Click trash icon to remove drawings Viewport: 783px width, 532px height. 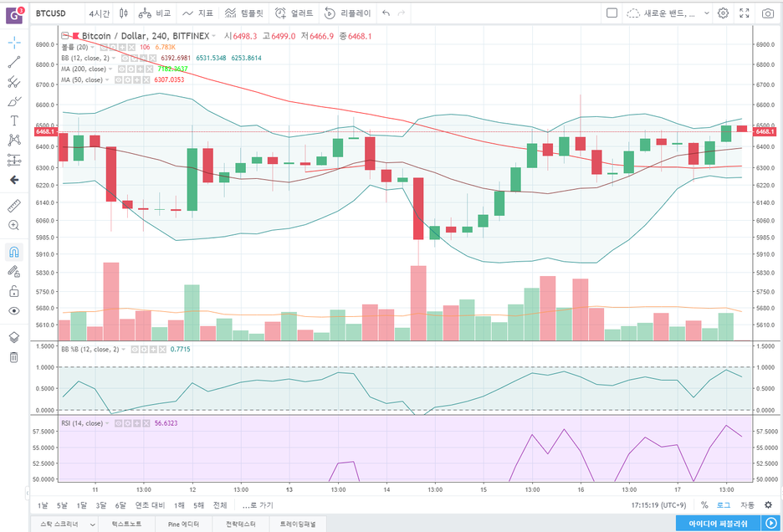tap(14, 356)
